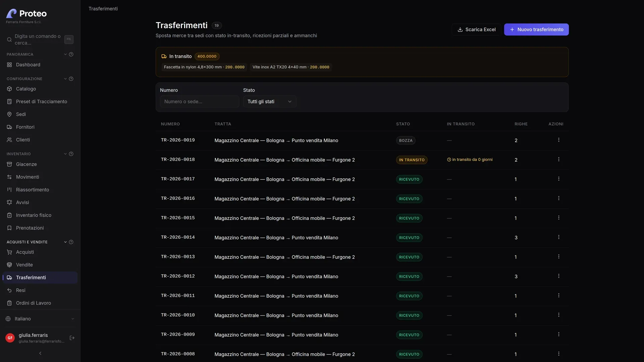Image resolution: width=644 pixels, height=362 pixels.
Task: Click the Acquisti cart icon
Action: click(x=9, y=252)
